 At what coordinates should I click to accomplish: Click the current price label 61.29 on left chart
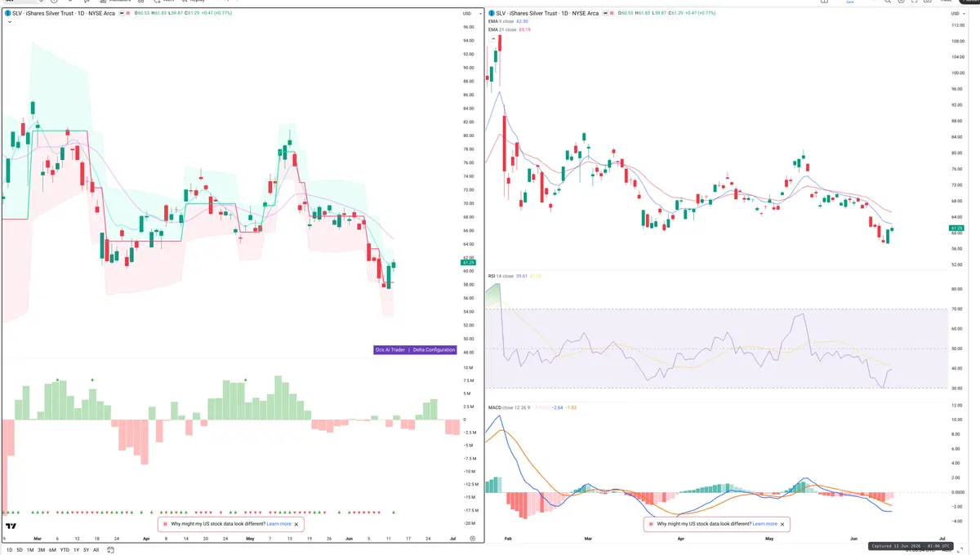(x=467, y=262)
